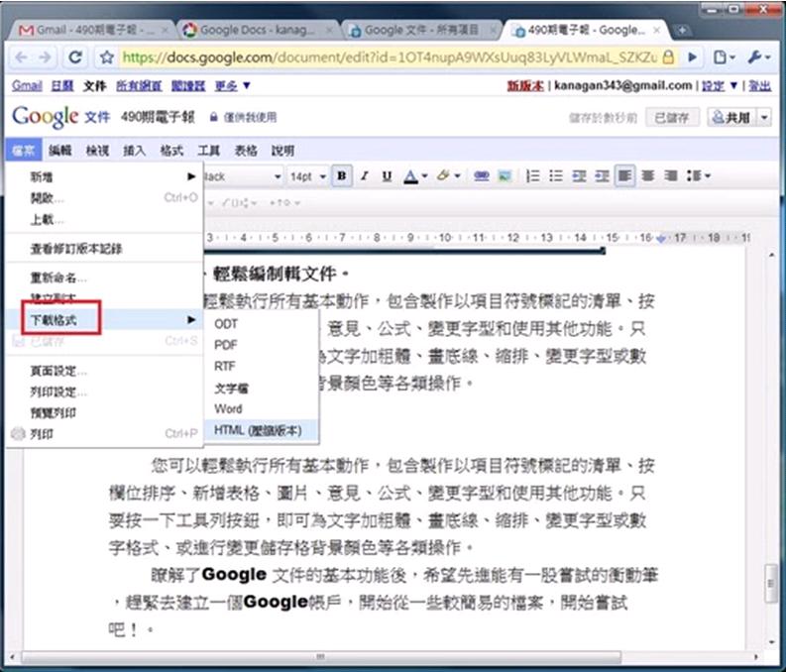Open the new tab button

pyautogui.click(x=682, y=30)
